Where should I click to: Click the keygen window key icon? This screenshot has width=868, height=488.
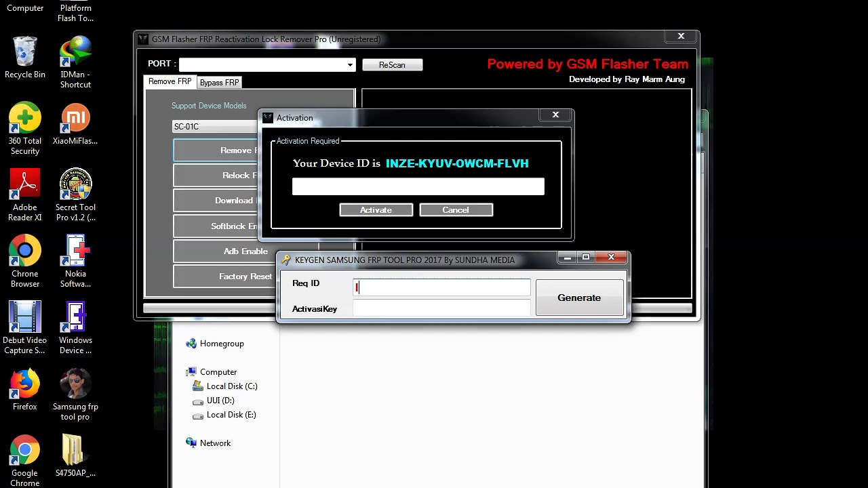(287, 260)
